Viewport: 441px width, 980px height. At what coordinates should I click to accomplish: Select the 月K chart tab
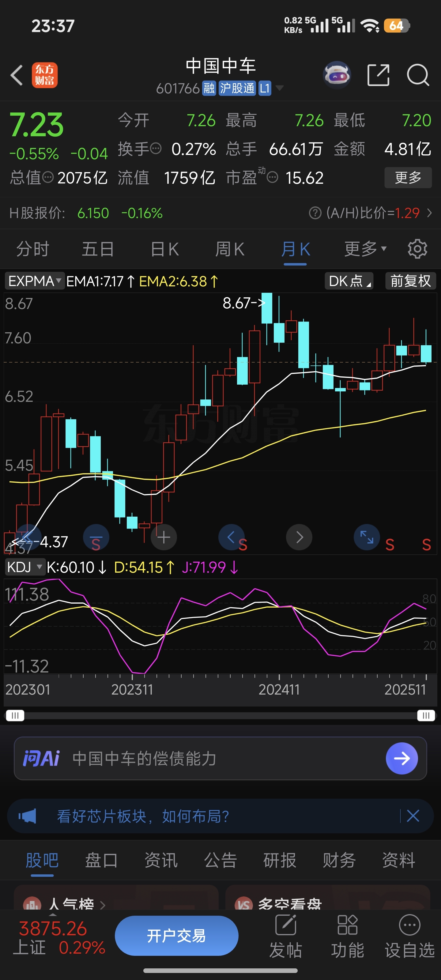pyautogui.click(x=295, y=249)
